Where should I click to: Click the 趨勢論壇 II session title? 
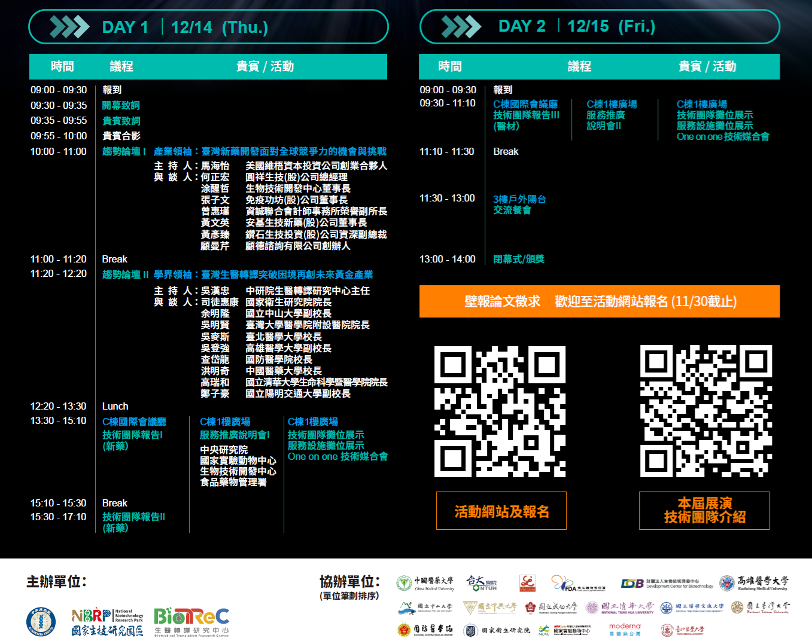pyautogui.click(x=125, y=274)
